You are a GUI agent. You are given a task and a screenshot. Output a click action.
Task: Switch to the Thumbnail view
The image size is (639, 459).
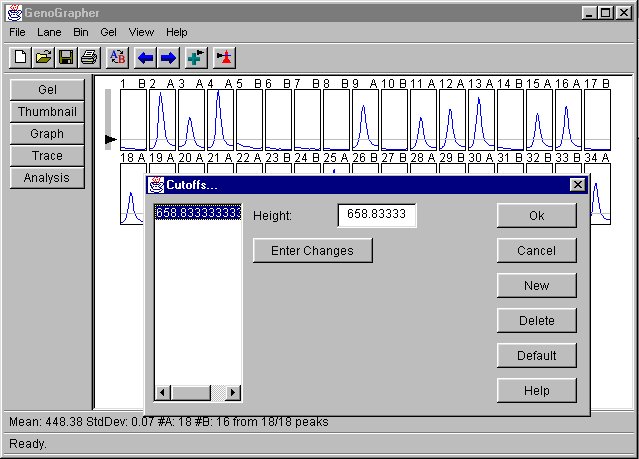point(47,112)
